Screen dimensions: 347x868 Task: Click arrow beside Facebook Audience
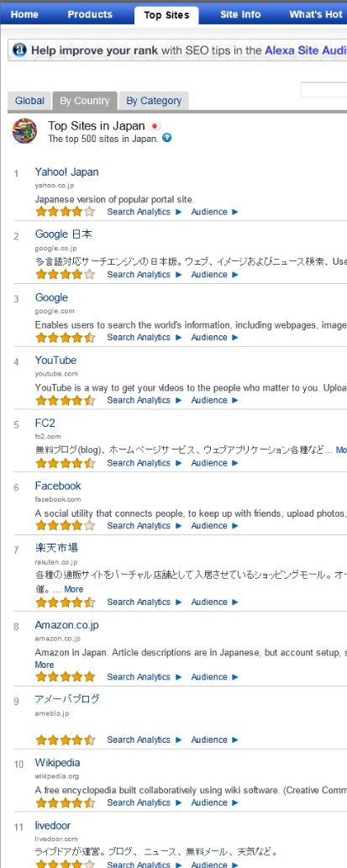click(235, 526)
